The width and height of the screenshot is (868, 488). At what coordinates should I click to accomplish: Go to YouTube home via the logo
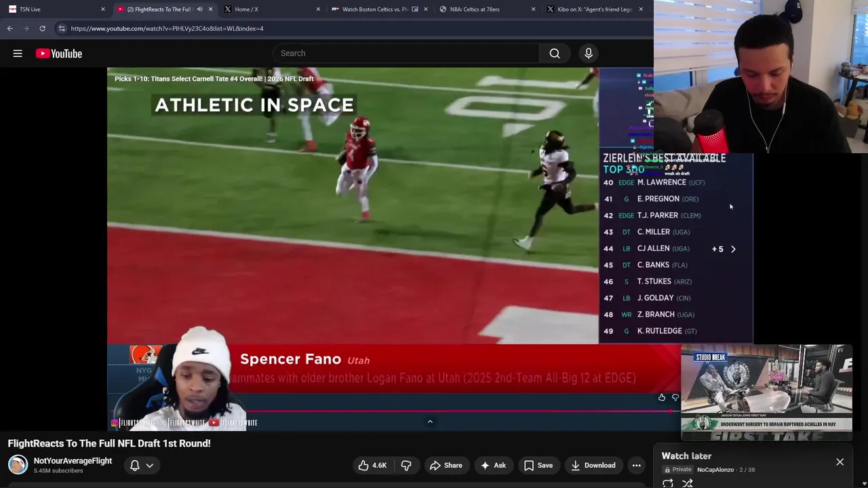pos(59,54)
